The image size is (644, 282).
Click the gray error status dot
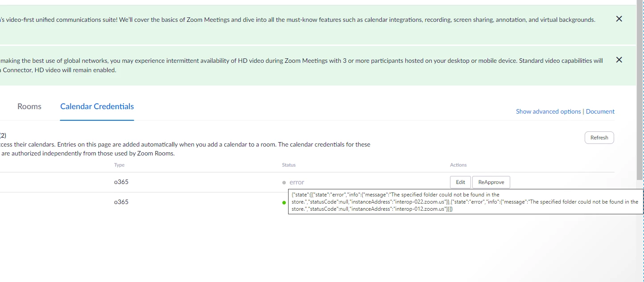[284, 183]
